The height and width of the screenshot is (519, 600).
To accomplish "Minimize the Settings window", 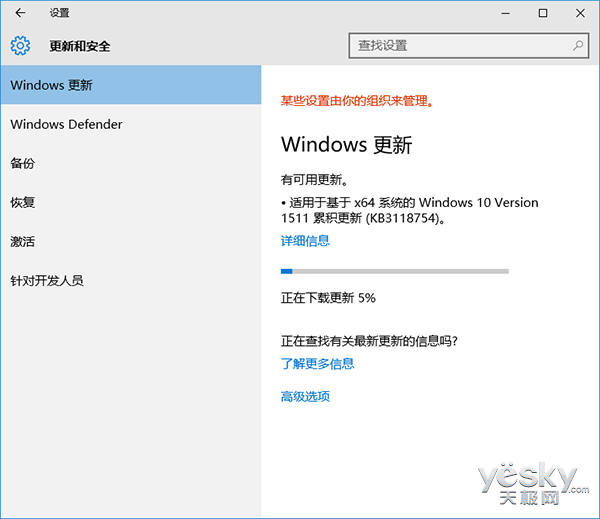I will [505, 13].
